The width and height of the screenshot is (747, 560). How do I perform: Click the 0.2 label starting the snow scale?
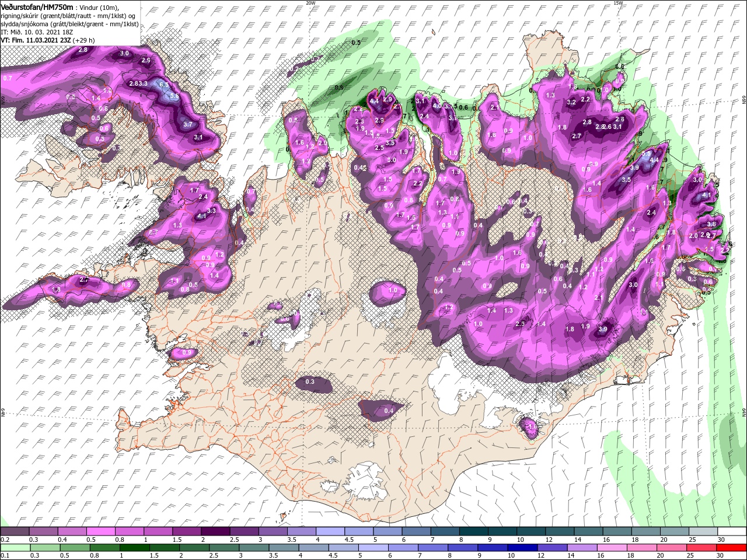[5, 540]
